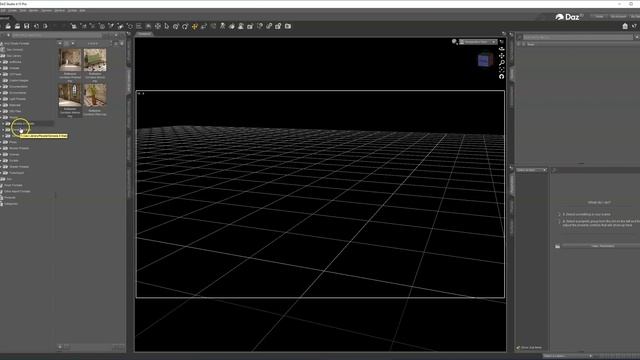Click the Save scene toolbar icon

(x=27, y=26)
